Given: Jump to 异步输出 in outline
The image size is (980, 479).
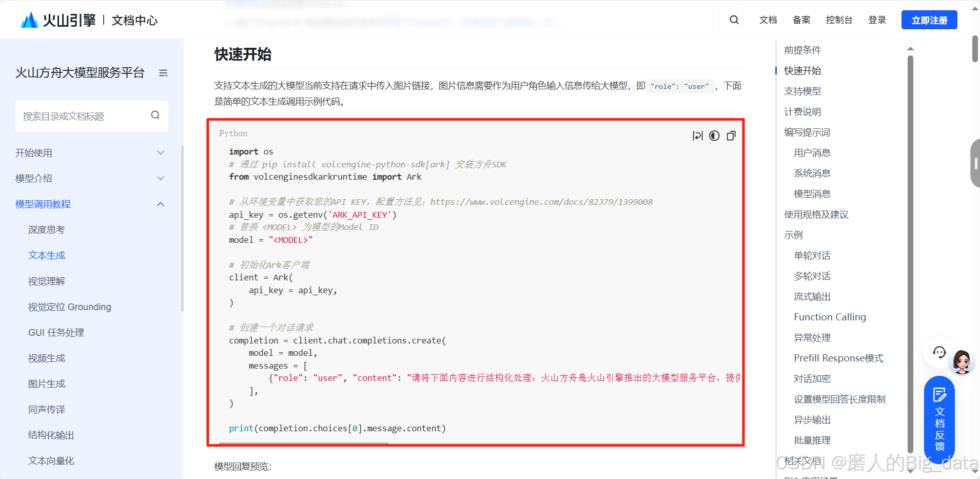Looking at the screenshot, I should click(812, 420).
